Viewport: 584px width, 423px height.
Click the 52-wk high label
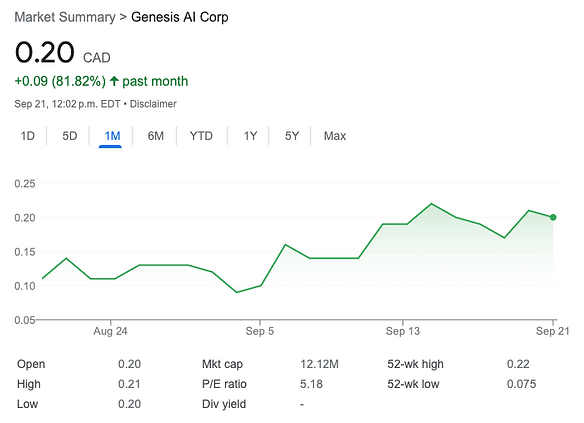point(415,364)
